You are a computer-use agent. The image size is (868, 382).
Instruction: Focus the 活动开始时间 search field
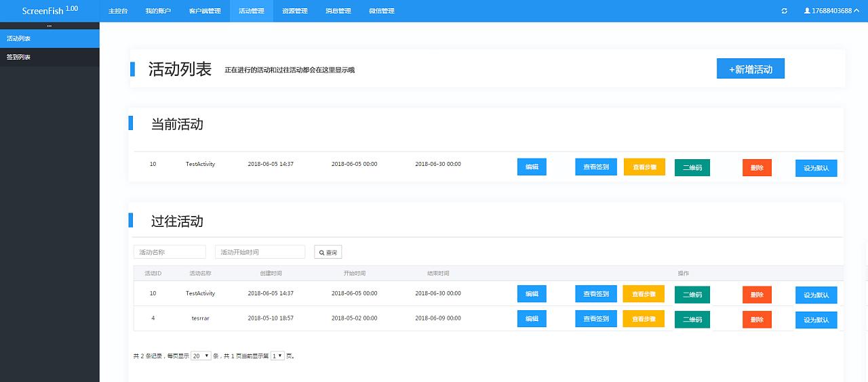[260, 252]
